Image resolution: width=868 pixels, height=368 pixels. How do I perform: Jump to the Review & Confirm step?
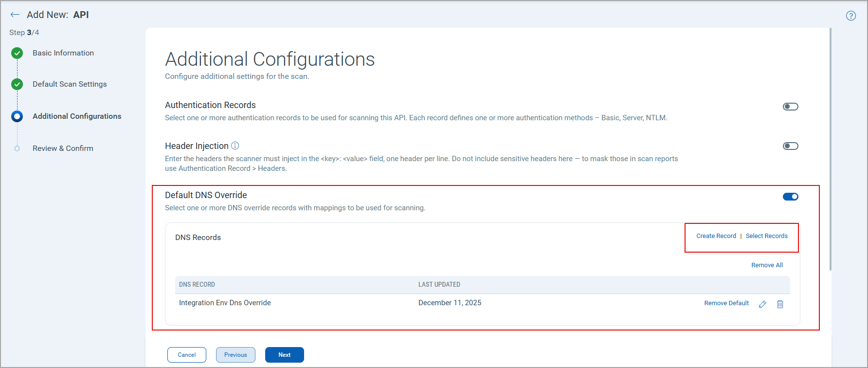(63, 148)
